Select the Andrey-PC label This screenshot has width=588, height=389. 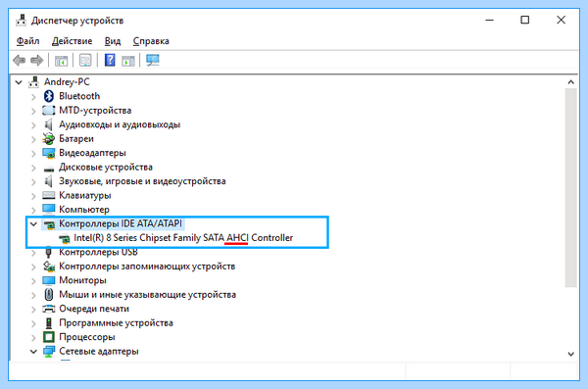(67, 81)
